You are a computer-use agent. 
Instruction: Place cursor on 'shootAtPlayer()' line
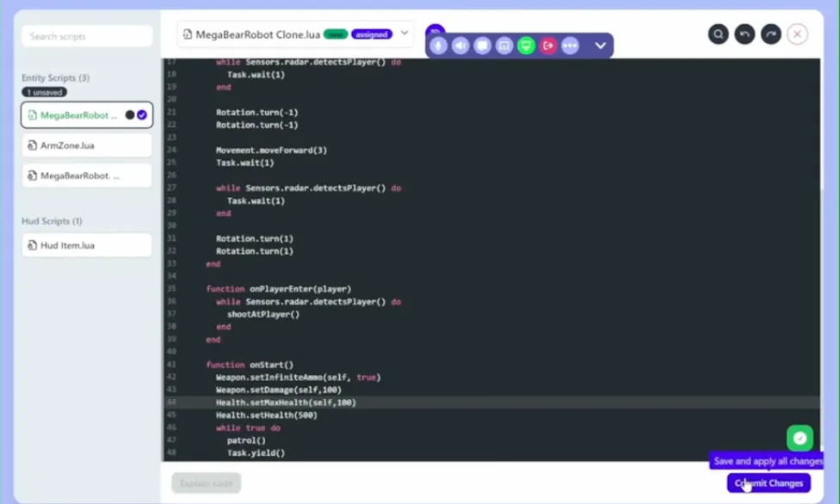[263, 315]
